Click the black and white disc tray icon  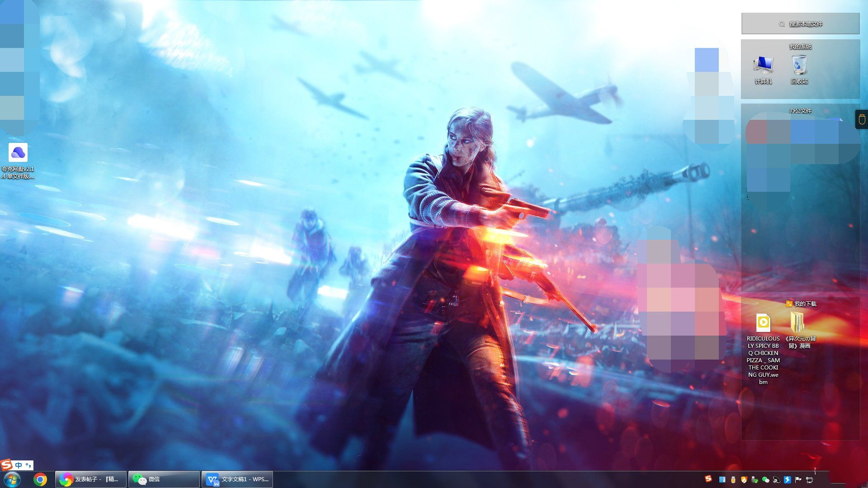click(x=776, y=480)
